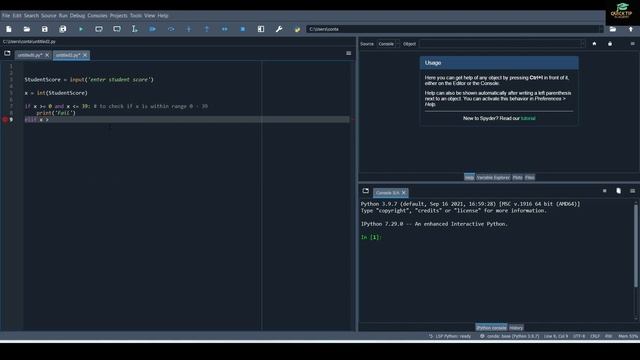Image resolution: width=640 pixels, height=360 pixels.
Task: Click the Object input field
Action: pyautogui.click(x=499, y=44)
